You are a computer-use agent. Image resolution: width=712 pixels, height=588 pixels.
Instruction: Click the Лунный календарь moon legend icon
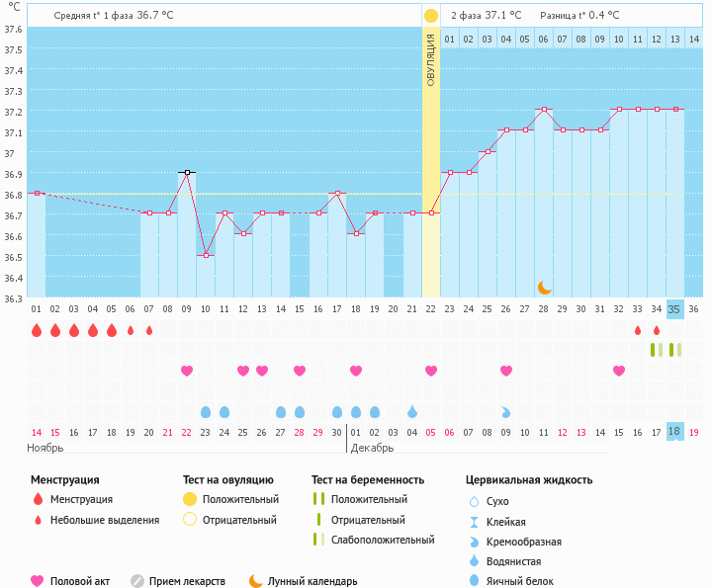point(256,581)
